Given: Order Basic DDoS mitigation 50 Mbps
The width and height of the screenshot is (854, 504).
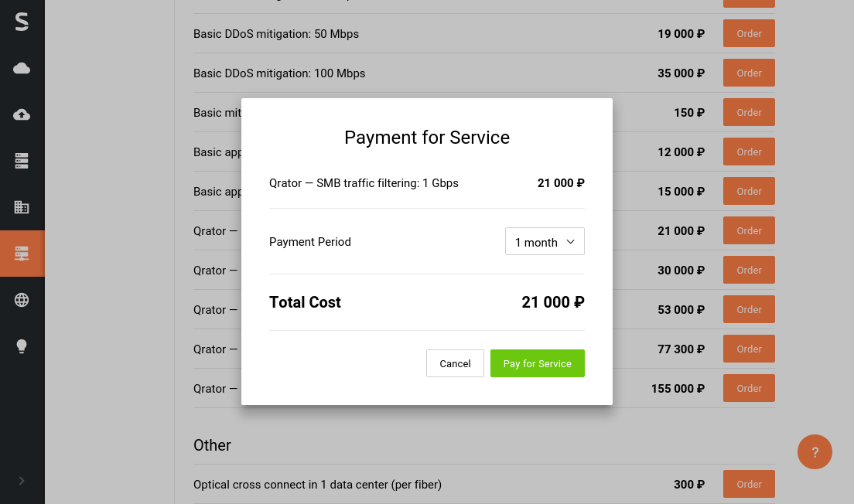Looking at the screenshot, I should click(749, 33).
